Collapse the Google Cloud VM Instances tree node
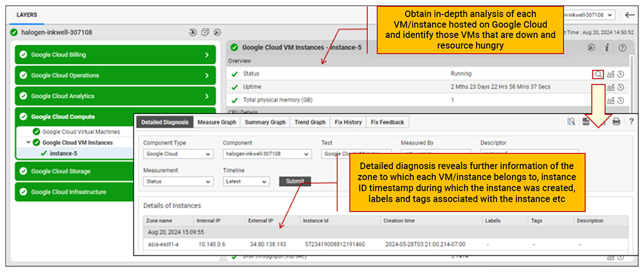The image size is (644, 272). point(28,142)
